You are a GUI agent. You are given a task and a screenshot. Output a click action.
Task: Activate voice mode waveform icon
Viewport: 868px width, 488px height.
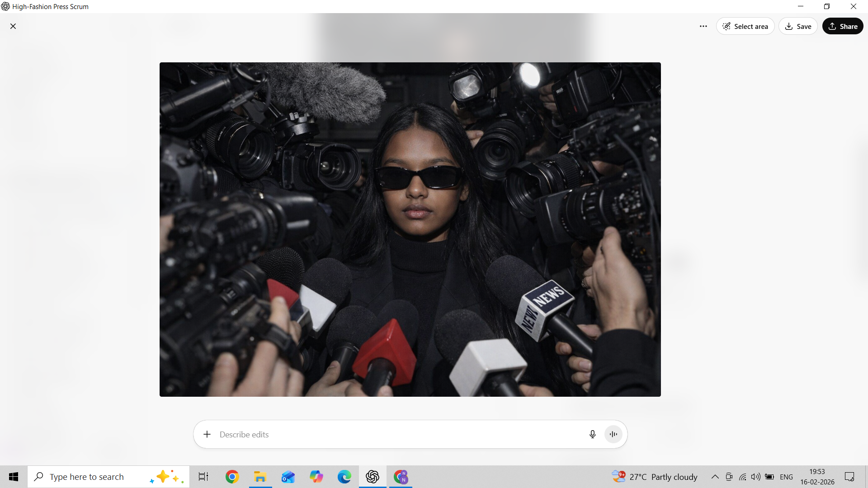click(613, 434)
